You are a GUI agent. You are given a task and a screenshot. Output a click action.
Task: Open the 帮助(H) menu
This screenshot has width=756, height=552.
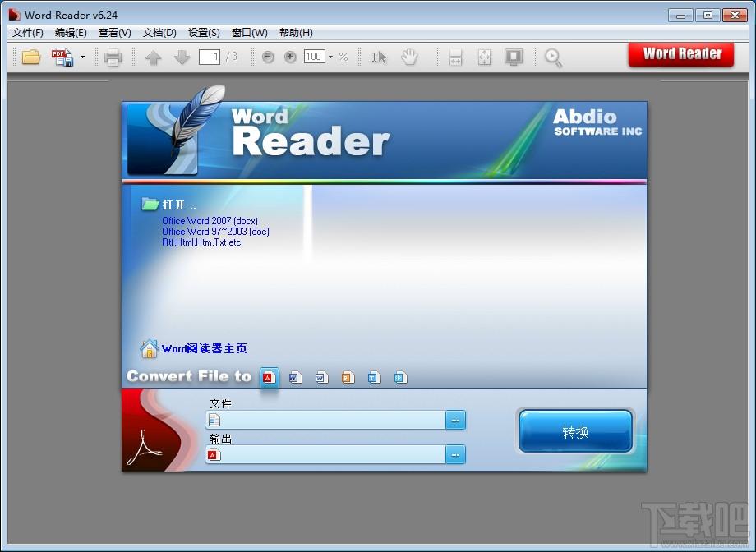click(296, 33)
